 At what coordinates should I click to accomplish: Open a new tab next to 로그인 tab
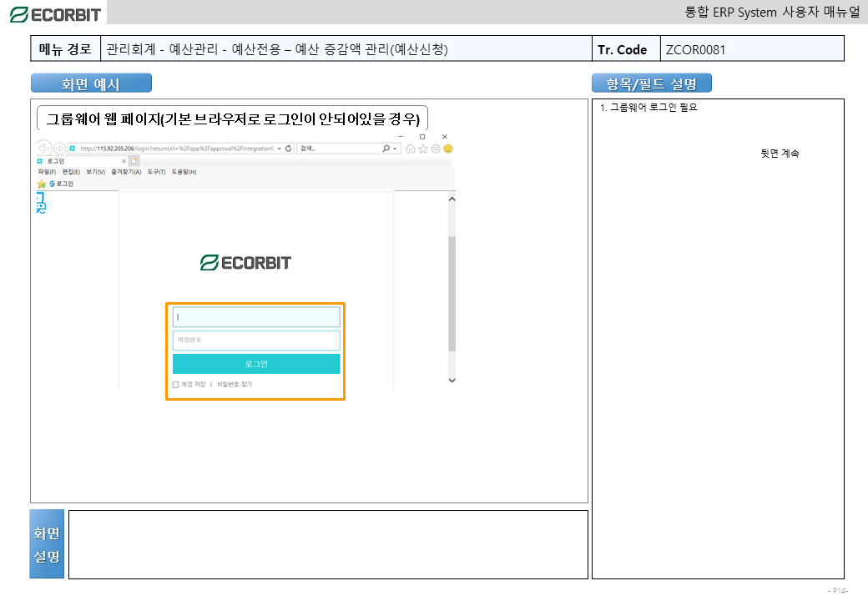[x=134, y=160]
